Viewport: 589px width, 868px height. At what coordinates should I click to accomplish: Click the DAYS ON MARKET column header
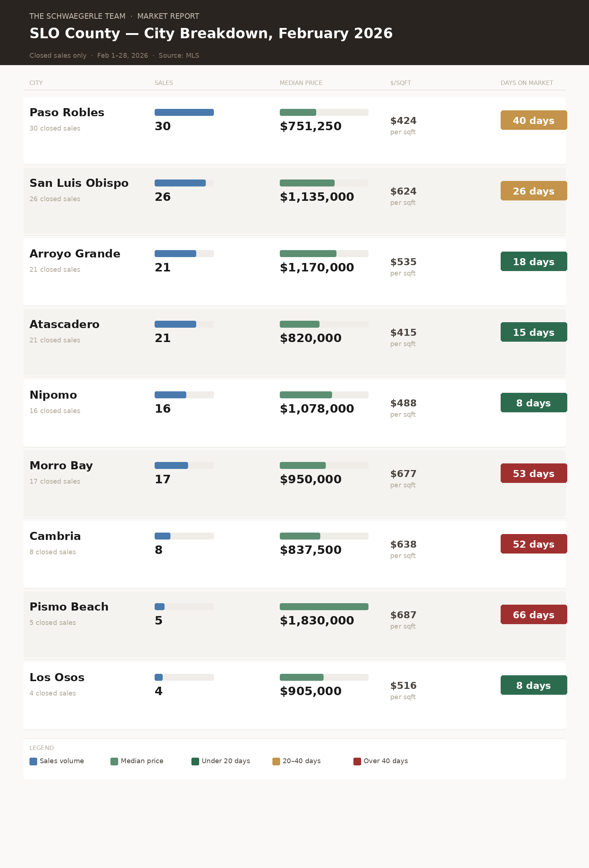(526, 83)
